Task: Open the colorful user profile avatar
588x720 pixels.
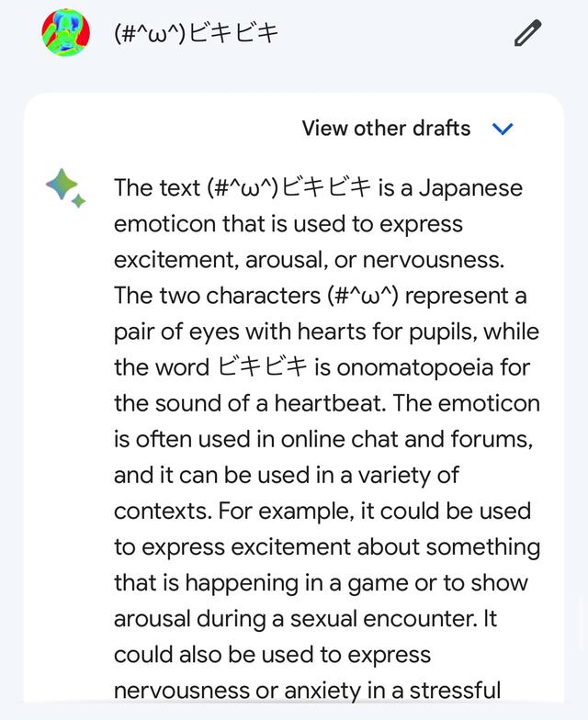Action: (66, 33)
